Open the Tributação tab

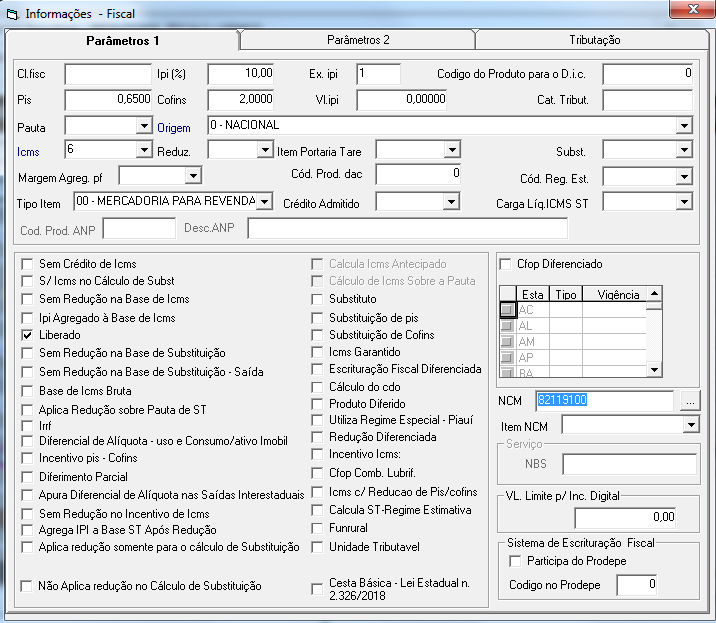[595, 40]
